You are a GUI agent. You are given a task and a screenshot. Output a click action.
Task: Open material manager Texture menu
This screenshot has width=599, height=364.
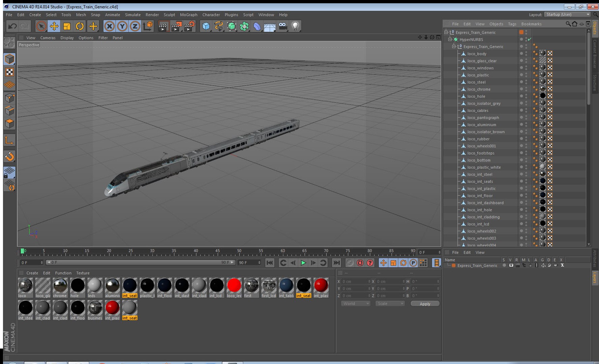[x=83, y=273]
